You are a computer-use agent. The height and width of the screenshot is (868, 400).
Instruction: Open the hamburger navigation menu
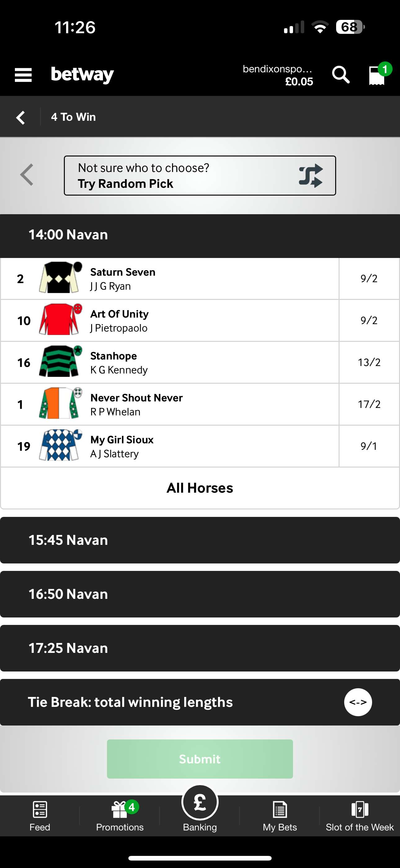(x=23, y=75)
